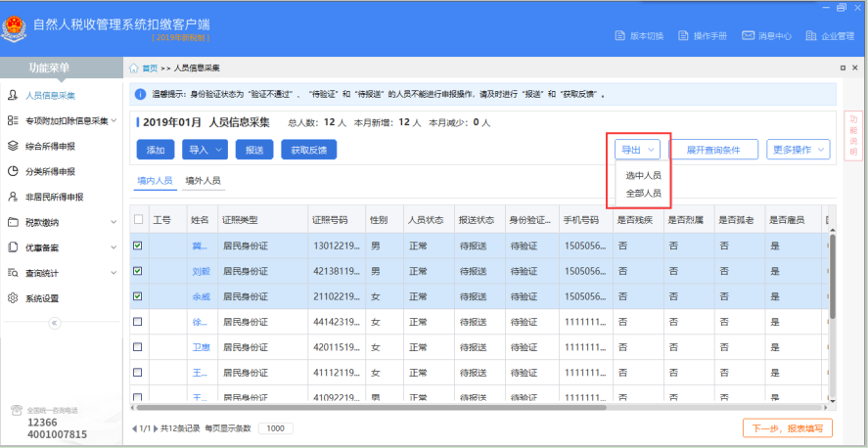Open the name link 刘毅
Viewport: 868px width, 448px height.
click(201, 271)
